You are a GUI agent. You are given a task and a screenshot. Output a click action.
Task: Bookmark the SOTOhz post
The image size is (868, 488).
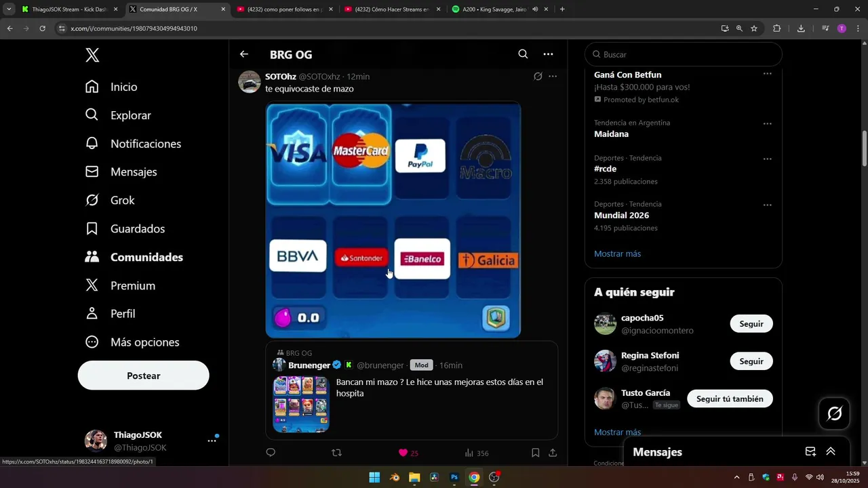(x=535, y=453)
